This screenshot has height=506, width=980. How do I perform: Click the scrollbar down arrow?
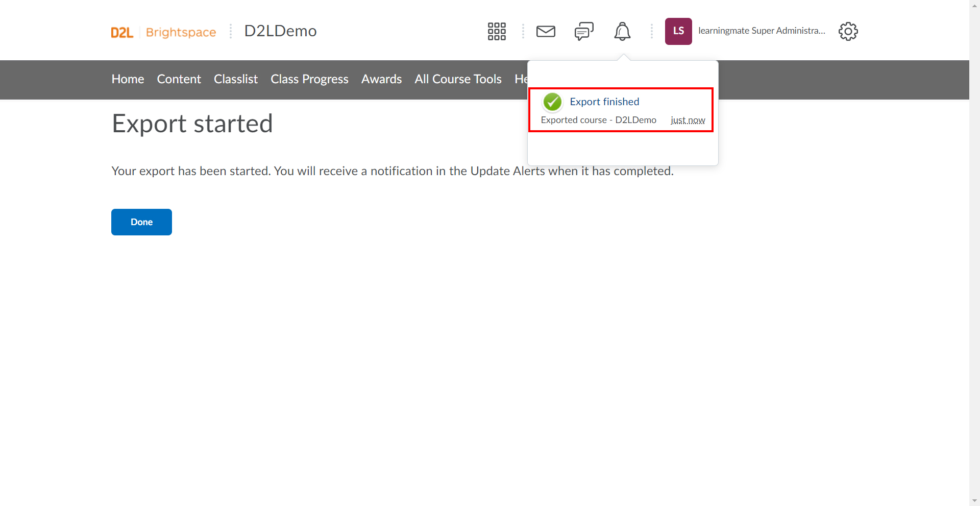click(x=974, y=501)
